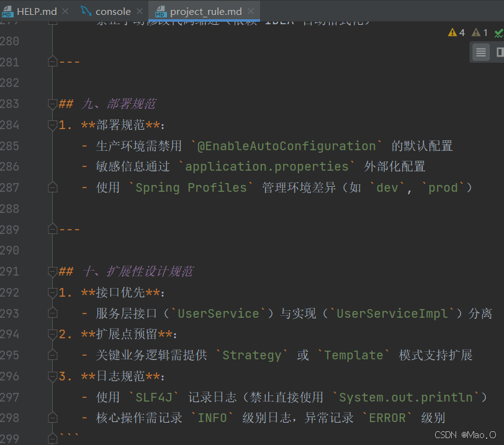Viewport: 504px width, 445px height.
Task: Click the dev code span
Action: (387, 187)
